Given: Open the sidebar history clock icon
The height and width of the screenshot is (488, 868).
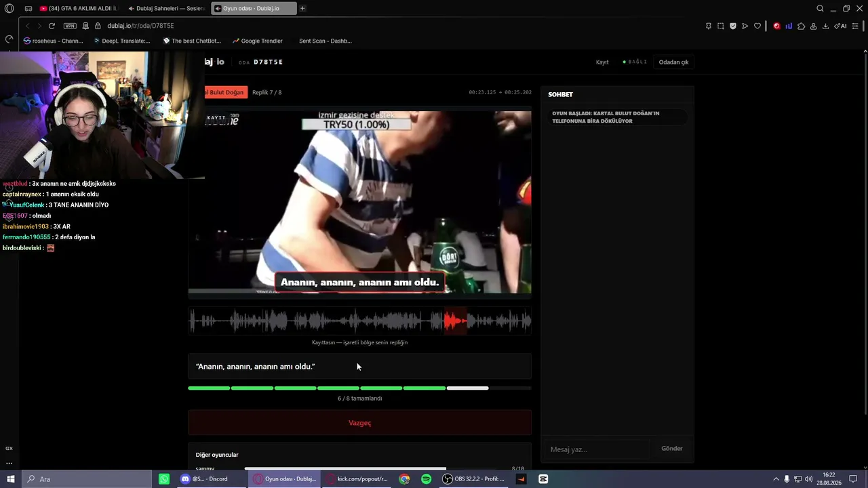Looking at the screenshot, I should pos(9,39).
